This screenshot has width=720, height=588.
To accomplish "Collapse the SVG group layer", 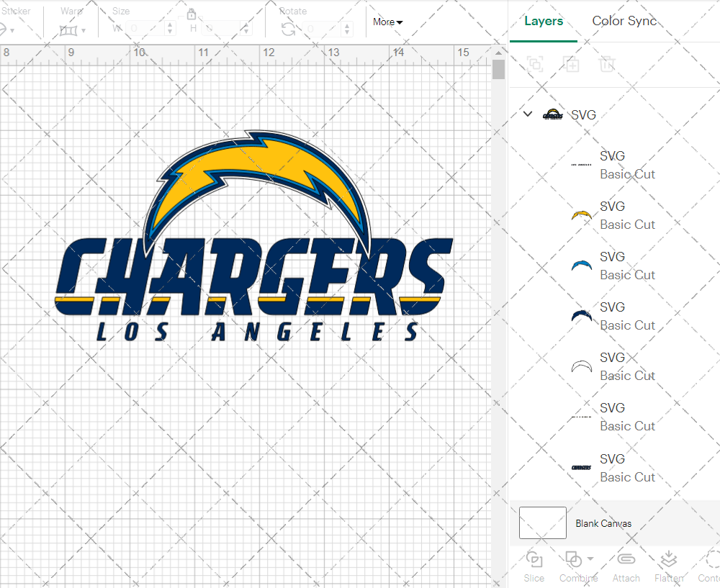I will click(528, 114).
